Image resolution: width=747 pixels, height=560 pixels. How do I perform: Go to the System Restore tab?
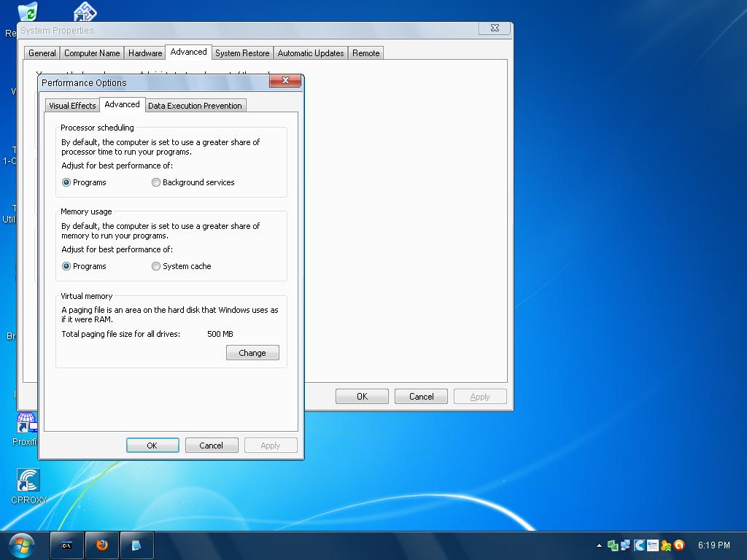(x=242, y=53)
